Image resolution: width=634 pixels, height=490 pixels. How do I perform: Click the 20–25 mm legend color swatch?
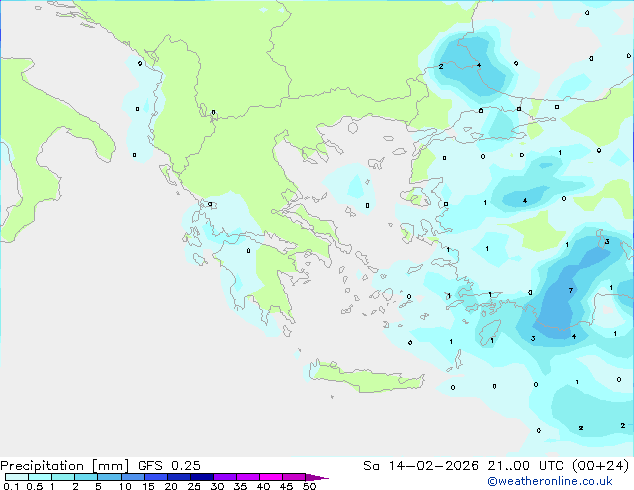[179, 477]
